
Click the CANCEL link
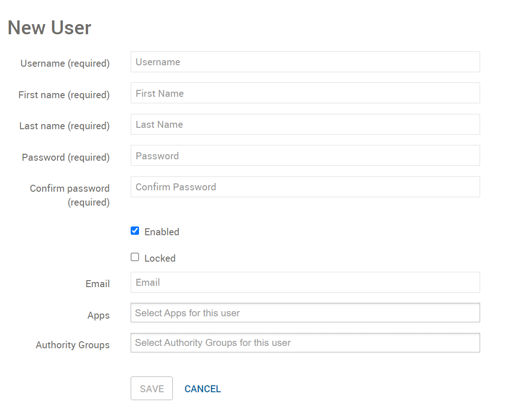coord(203,389)
